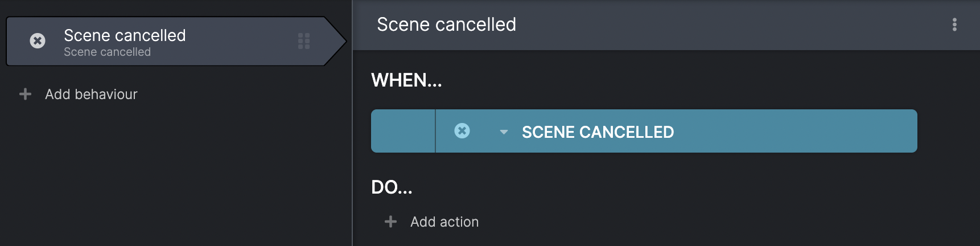Image resolution: width=980 pixels, height=246 pixels.
Task: Click the vertical divider between the two panels
Action: [352, 123]
